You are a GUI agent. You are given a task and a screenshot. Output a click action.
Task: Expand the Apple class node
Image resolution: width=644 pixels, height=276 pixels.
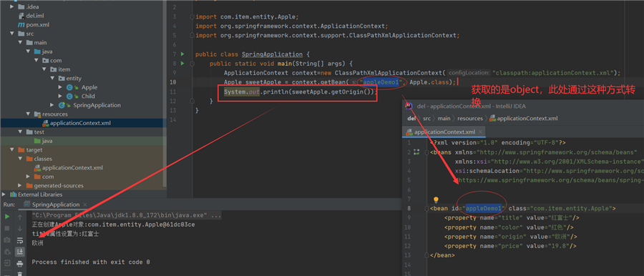coord(60,87)
